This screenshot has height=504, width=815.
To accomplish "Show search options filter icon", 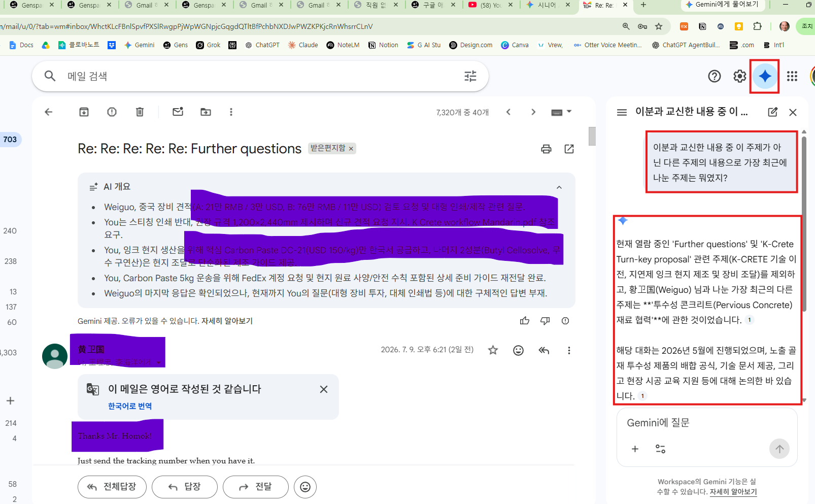I will (470, 76).
